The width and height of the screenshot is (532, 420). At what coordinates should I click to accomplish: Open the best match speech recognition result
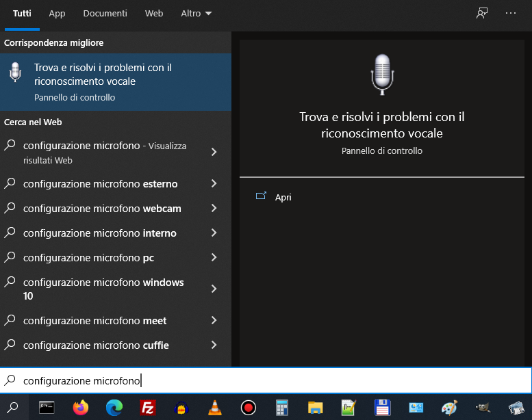coord(116,82)
